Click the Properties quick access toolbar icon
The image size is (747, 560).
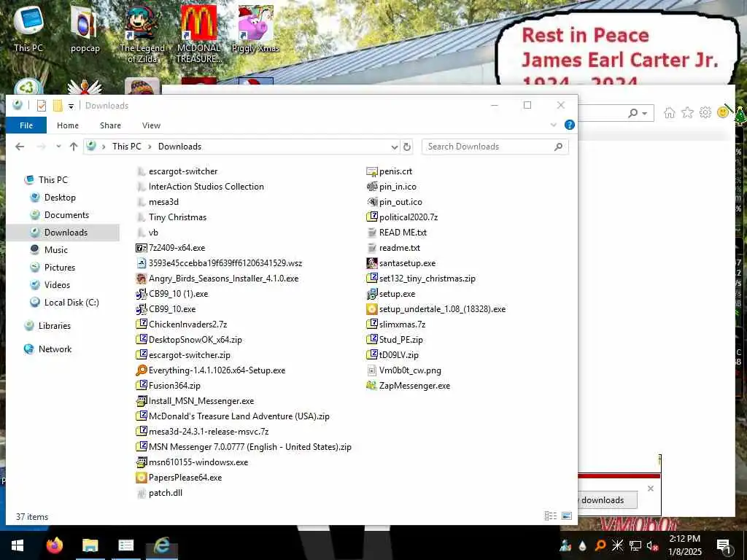[42, 105]
